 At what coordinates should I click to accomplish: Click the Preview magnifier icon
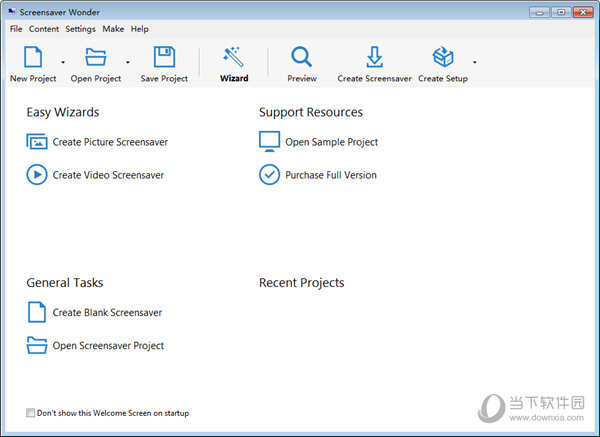click(x=302, y=57)
